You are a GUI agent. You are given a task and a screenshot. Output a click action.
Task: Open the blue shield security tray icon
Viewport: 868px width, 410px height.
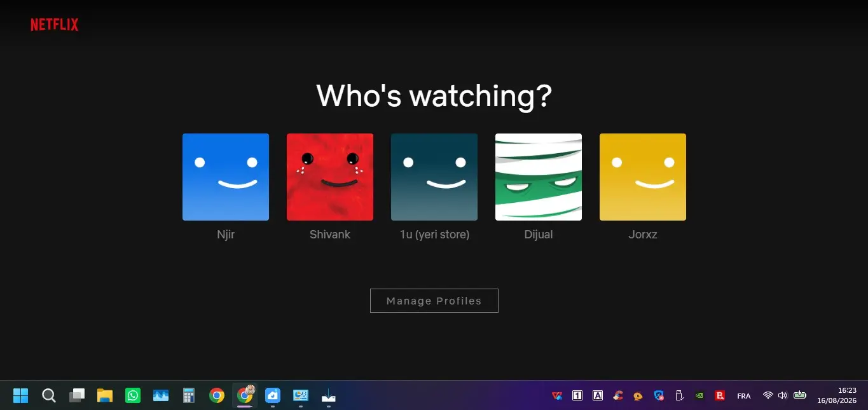point(659,395)
